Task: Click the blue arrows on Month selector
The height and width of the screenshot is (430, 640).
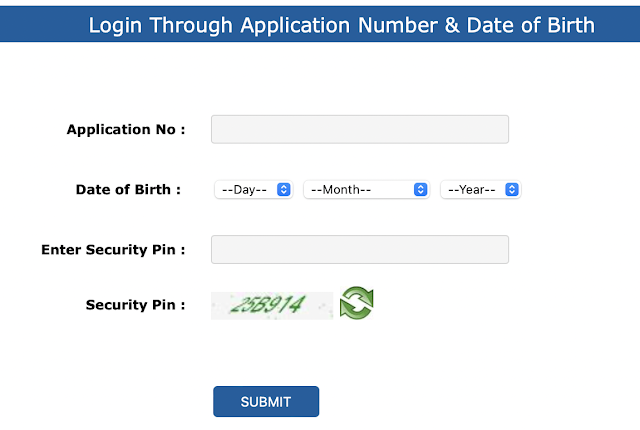Action: point(420,189)
